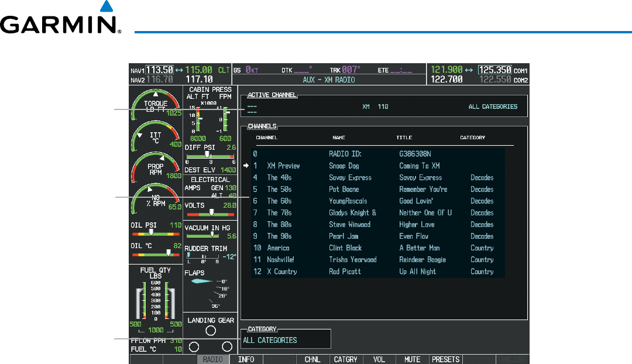Image resolution: width=632 pixels, height=364 pixels.
Task: Click the COM frequency transfer arrow
Action: (469, 70)
